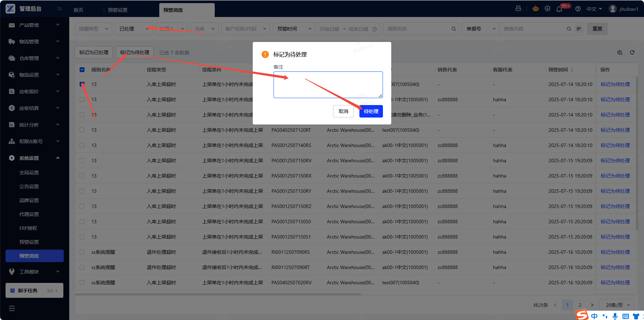Click the horizontal table scrollbar
Image resolution: width=644 pixels, height=320 pixels.
pos(218,294)
